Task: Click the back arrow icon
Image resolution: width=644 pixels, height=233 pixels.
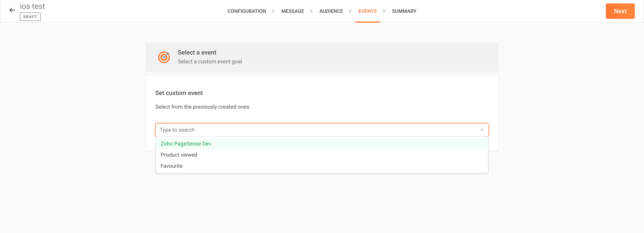Action: [x=12, y=10]
